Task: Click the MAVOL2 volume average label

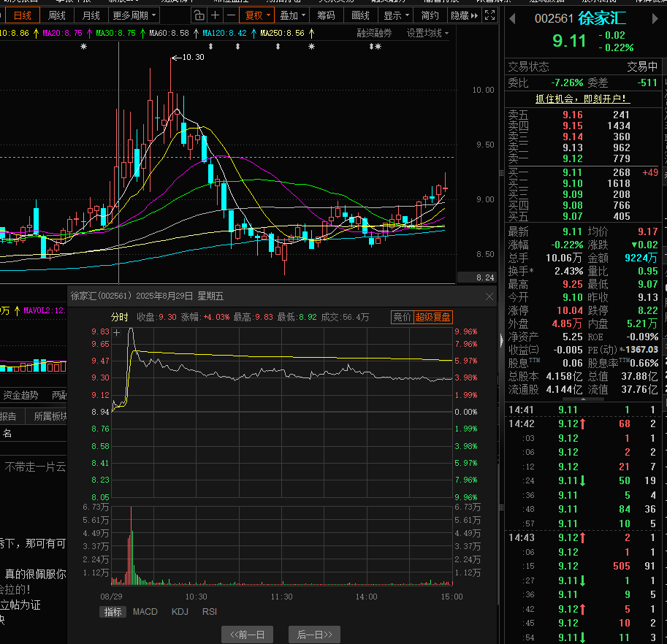Action: click(x=45, y=311)
